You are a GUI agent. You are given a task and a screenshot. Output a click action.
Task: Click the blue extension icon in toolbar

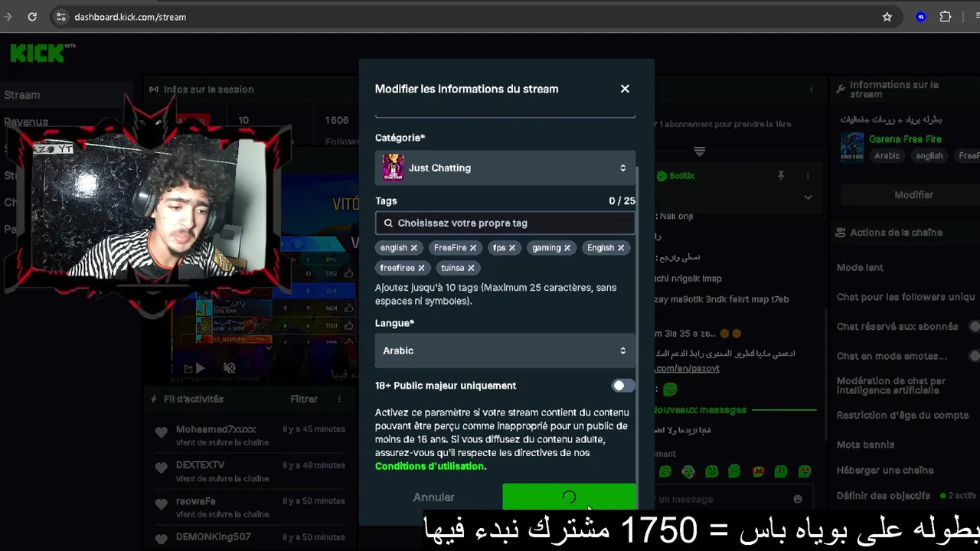pyautogui.click(x=921, y=16)
